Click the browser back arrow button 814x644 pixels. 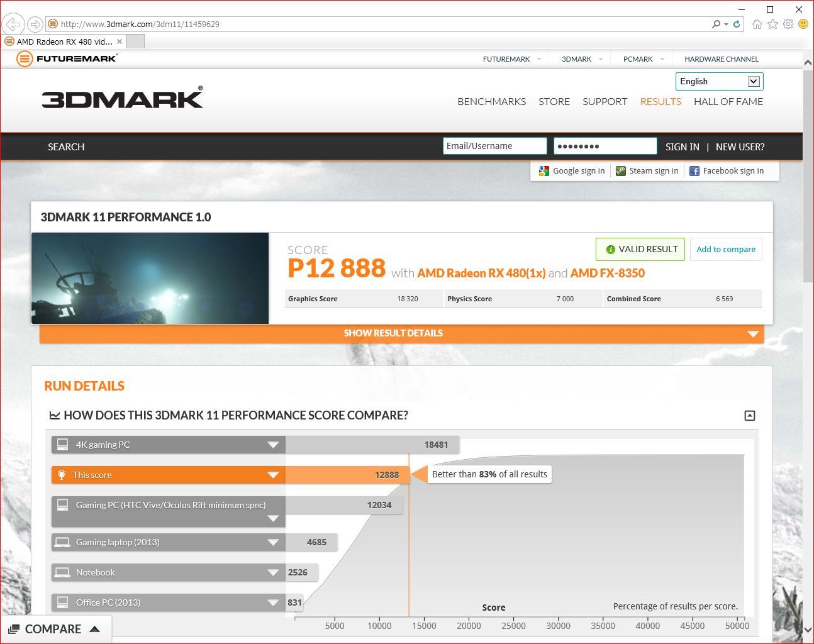[13, 24]
